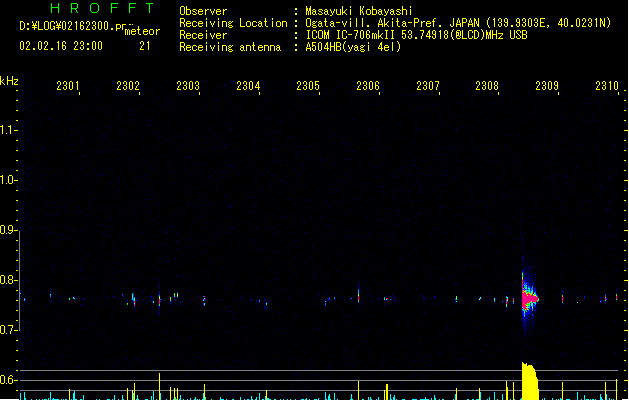Click the large yellow signal-strength peak

point(530,381)
